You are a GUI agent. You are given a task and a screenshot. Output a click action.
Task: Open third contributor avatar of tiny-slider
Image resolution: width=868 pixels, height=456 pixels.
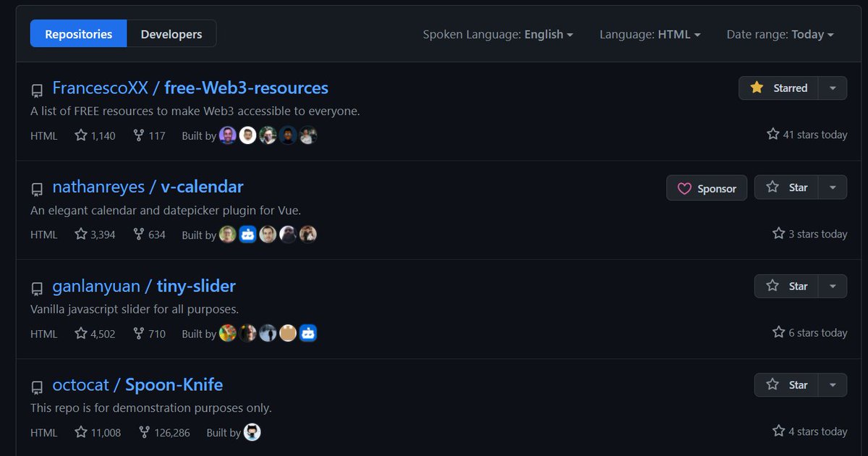point(268,333)
